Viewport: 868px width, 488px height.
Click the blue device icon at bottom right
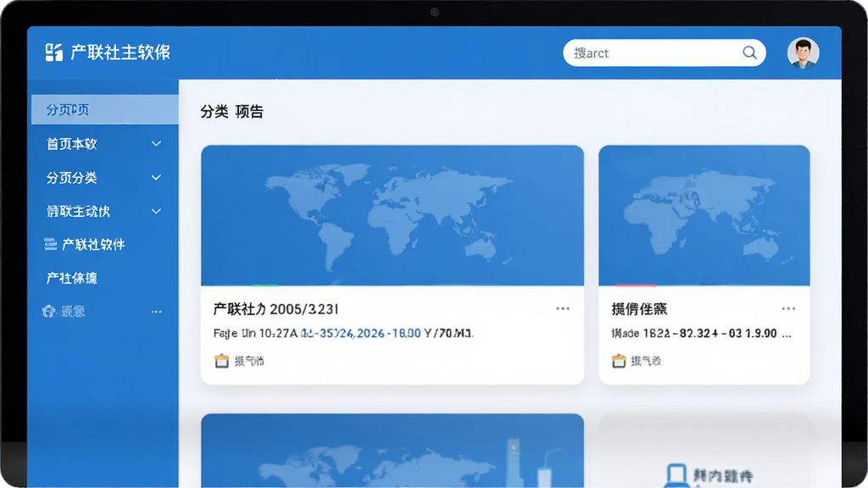click(x=676, y=476)
